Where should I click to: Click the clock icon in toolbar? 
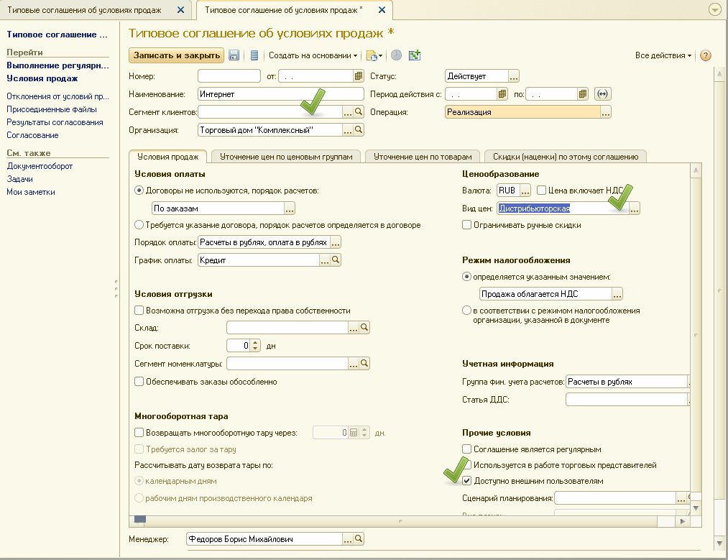tap(396, 55)
